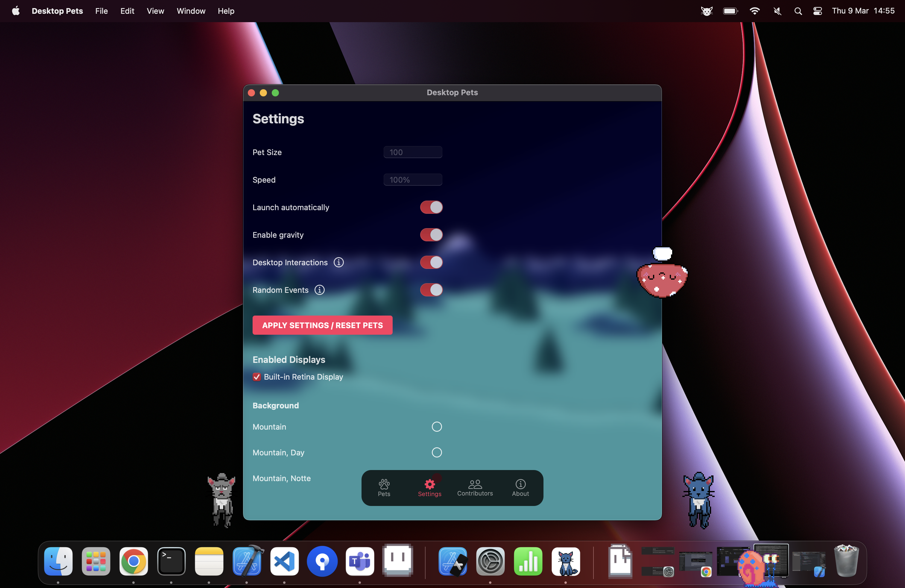Disable the Launch automatically toggle
Screen dimensions: 905x588
tap(431, 207)
